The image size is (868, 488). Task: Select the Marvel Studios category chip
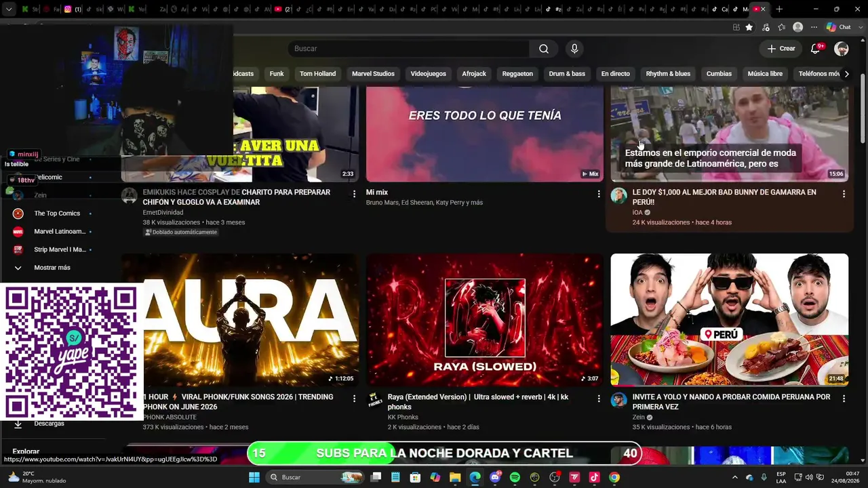tap(373, 74)
